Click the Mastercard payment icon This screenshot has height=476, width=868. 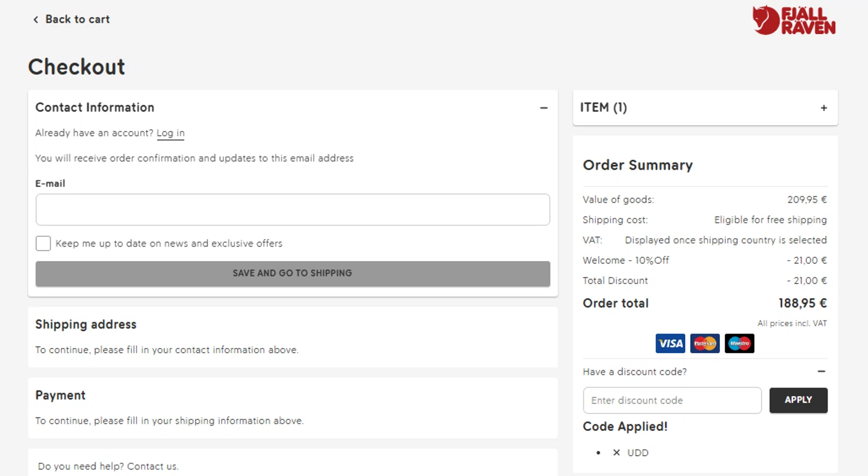pyautogui.click(x=705, y=343)
